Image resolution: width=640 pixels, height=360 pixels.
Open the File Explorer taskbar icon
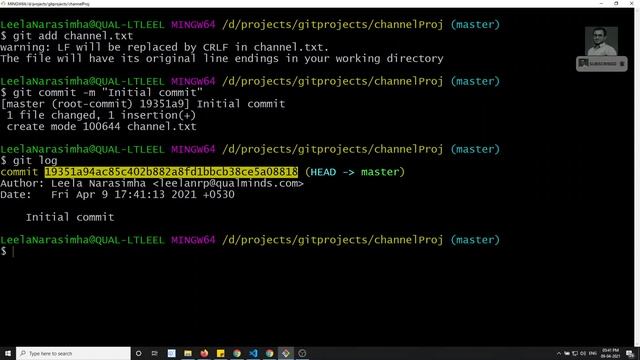pos(188,353)
